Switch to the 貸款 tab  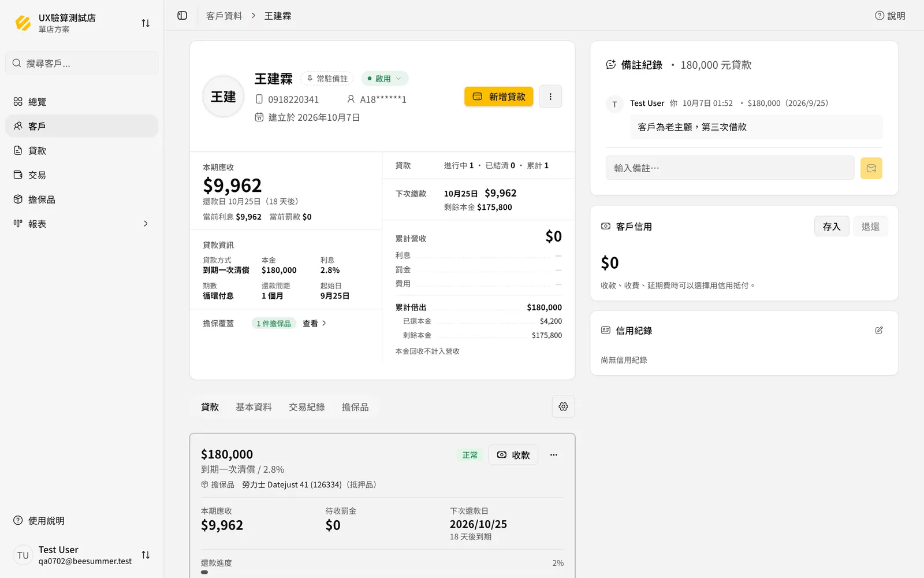click(x=210, y=407)
